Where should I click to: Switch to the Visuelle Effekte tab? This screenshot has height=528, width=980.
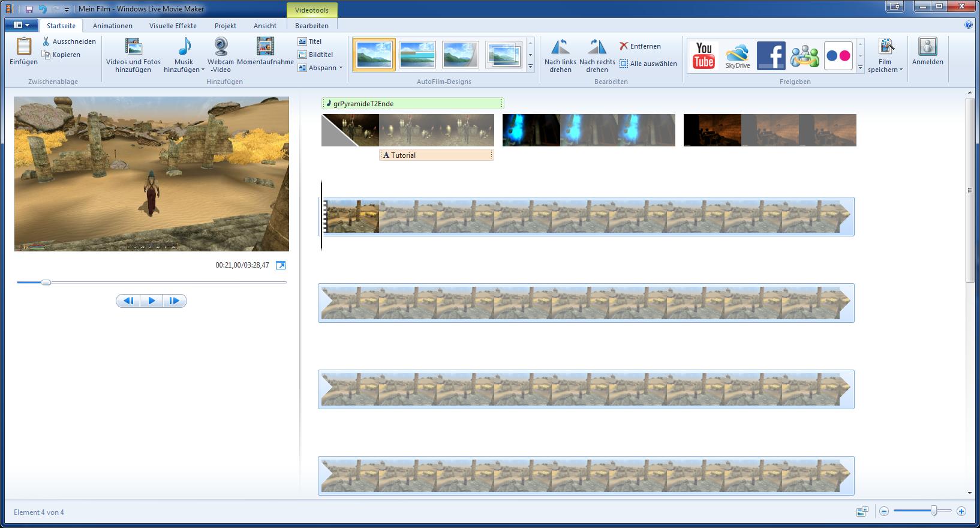(173, 26)
